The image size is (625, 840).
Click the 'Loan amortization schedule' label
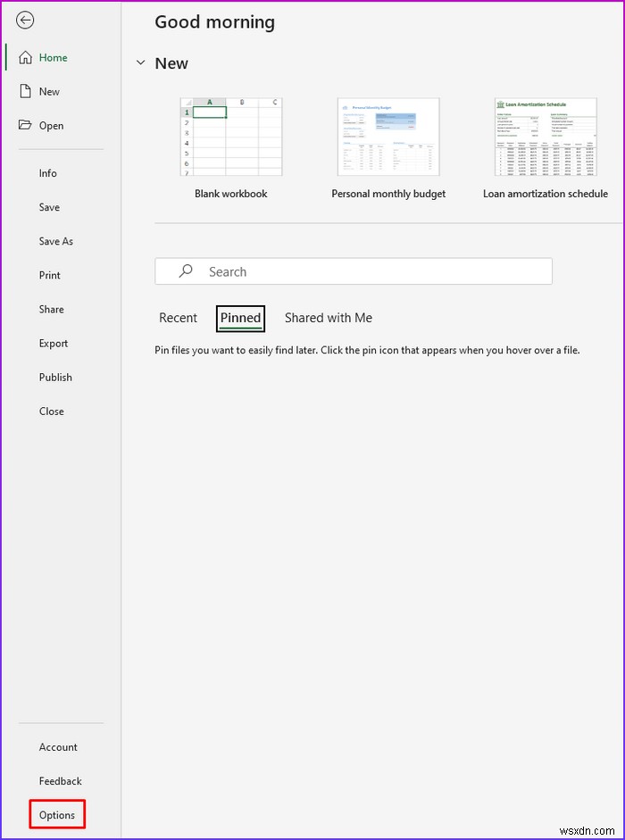tap(546, 194)
